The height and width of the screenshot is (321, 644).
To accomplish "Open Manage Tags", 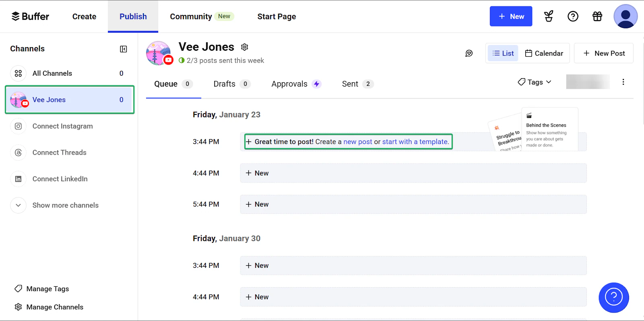I will 41,289.
